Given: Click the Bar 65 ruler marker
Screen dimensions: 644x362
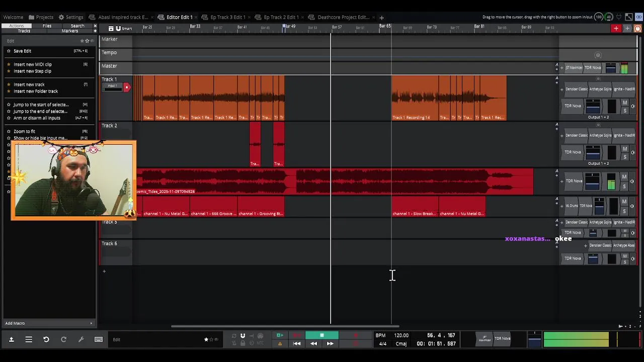Looking at the screenshot, I should (x=385, y=26).
